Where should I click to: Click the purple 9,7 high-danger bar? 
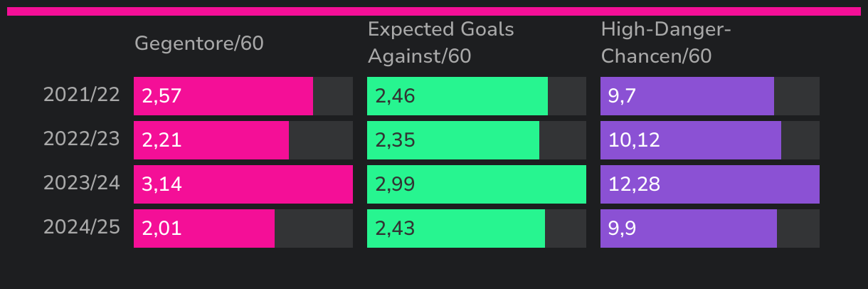[x=687, y=96]
